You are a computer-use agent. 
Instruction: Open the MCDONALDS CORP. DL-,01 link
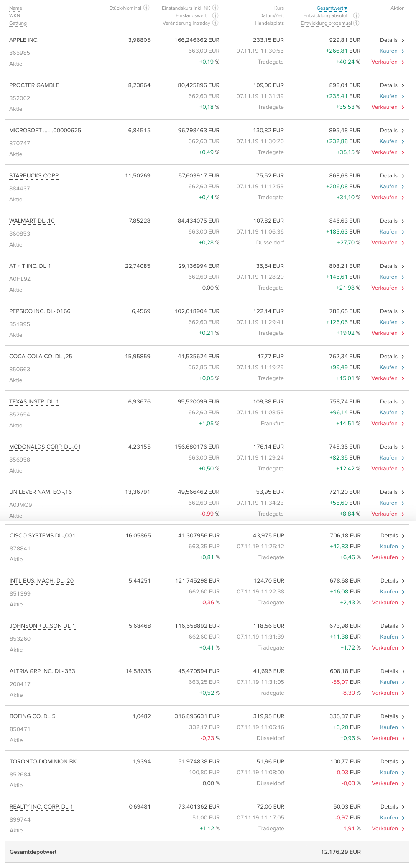coord(45,447)
